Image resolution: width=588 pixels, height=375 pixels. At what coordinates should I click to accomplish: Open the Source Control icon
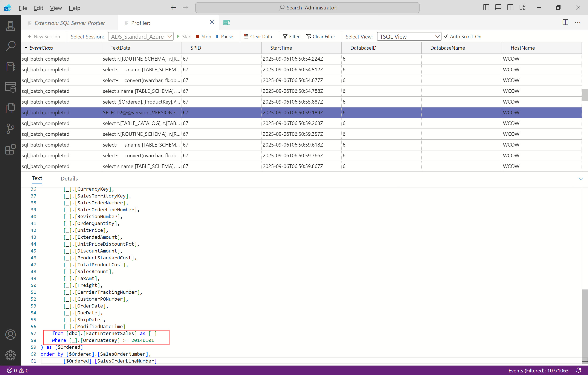pos(10,129)
